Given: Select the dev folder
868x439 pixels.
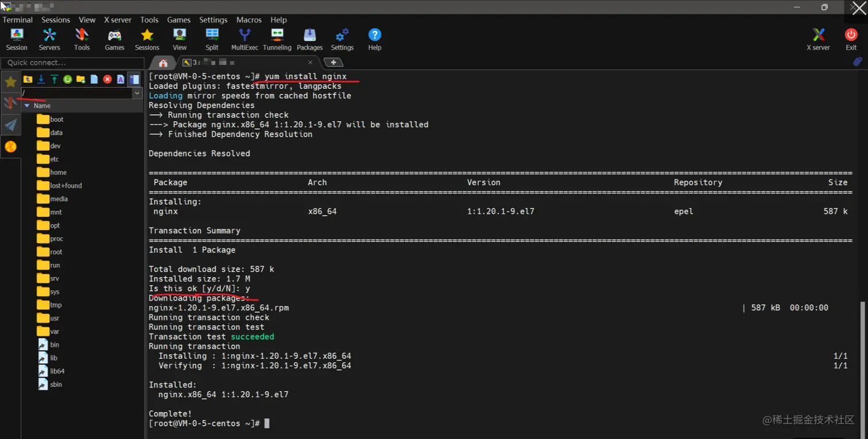Looking at the screenshot, I should [x=49, y=146].
